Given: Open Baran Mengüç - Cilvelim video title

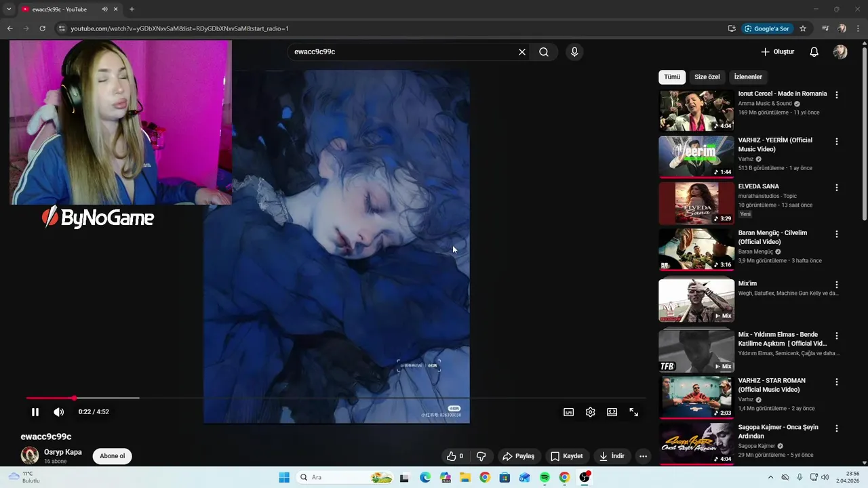Looking at the screenshot, I should click(773, 237).
